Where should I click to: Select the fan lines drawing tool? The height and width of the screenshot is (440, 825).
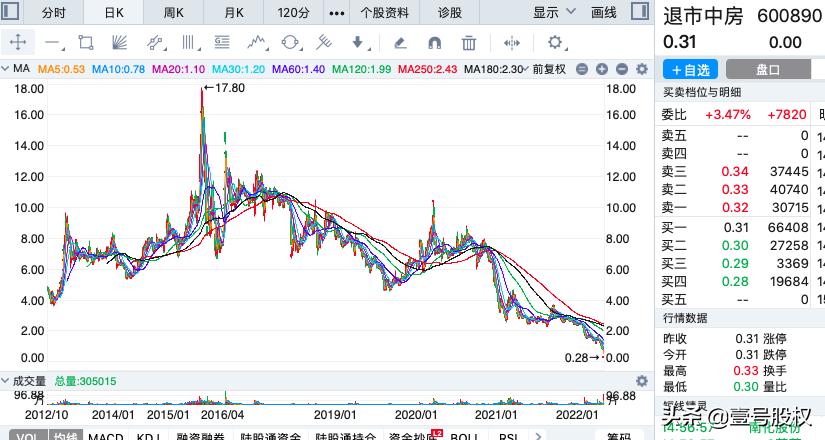click(x=119, y=42)
